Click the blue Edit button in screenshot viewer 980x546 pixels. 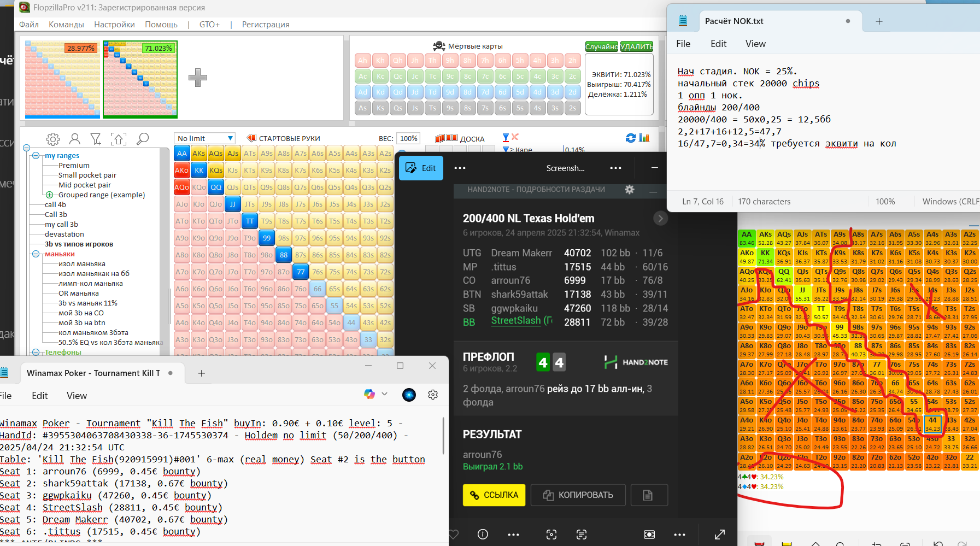[421, 168]
